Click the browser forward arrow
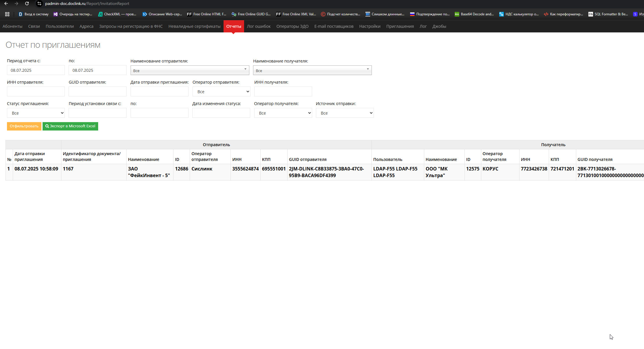Viewport: 644px width, 349px height. tap(17, 3)
